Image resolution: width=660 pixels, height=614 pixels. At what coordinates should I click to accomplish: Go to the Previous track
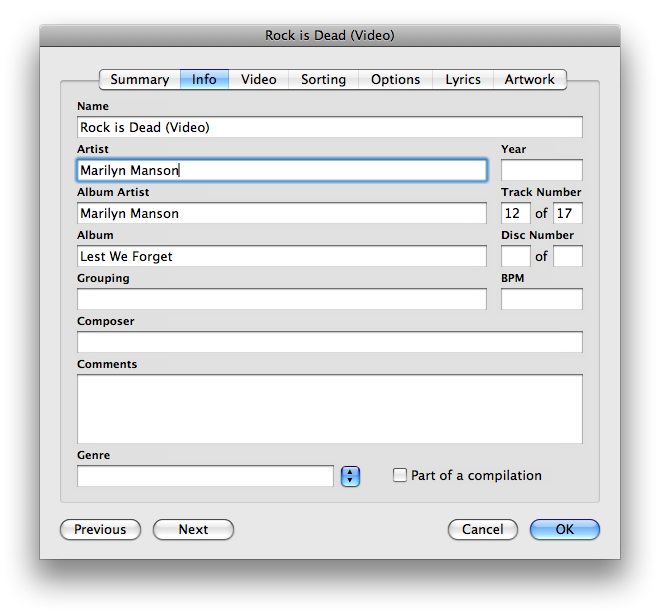[100, 529]
